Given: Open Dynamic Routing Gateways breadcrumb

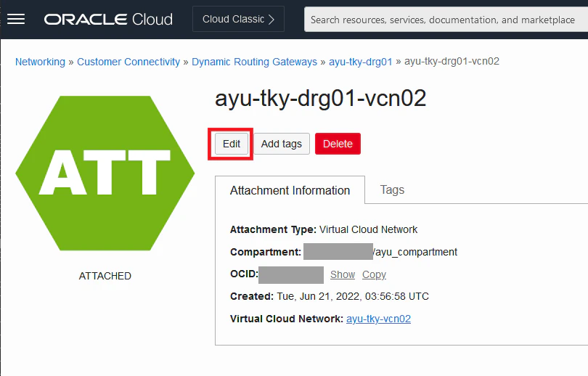Looking at the screenshot, I should pyautogui.click(x=254, y=62).
